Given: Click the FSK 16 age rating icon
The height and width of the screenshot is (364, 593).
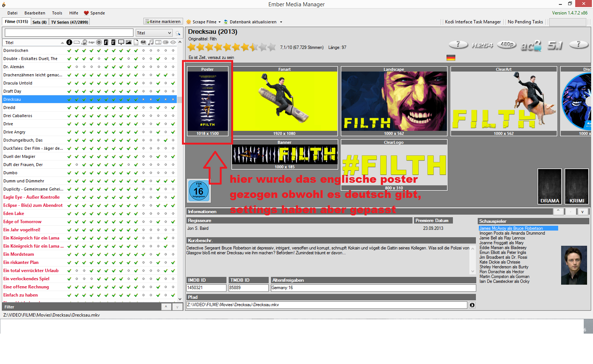Looking at the screenshot, I should click(x=199, y=191).
